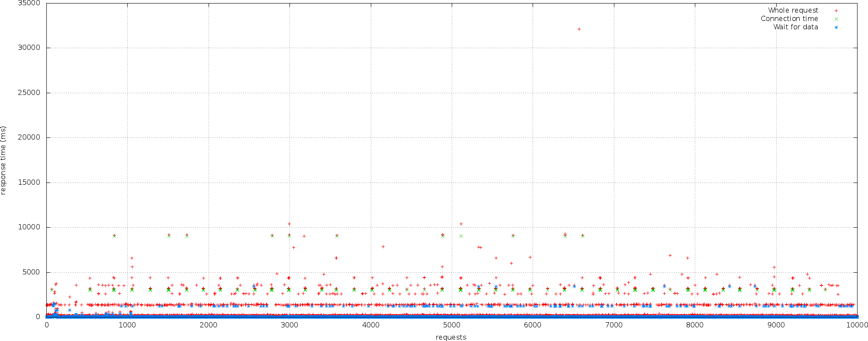Image resolution: width=868 pixels, height=341 pixels.
Task: Select the Whole request legend label
Action: [793, 11]
